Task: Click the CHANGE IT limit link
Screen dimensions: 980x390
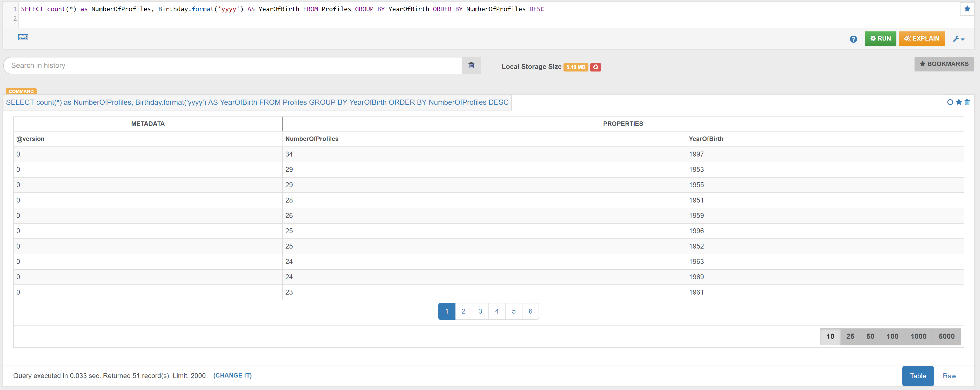Action: coord(232,375)
